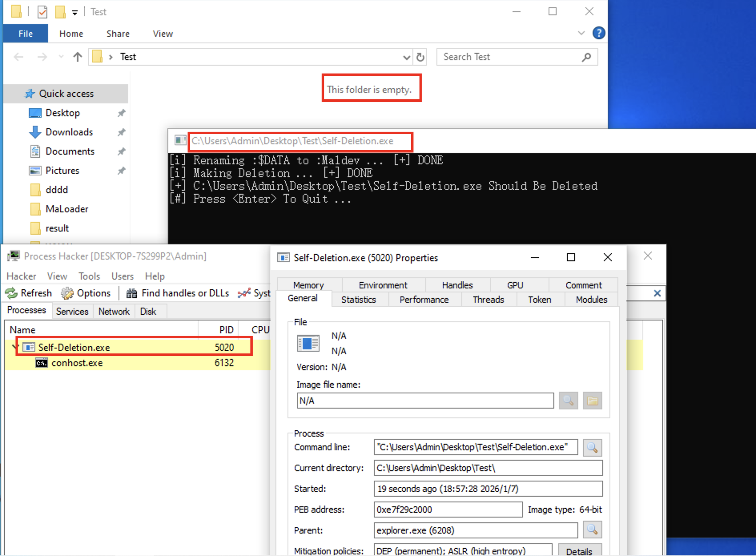The height and width of the screenshot is (556, 756).
Task: Switch to the Services tab
Action: coord(72,311)
